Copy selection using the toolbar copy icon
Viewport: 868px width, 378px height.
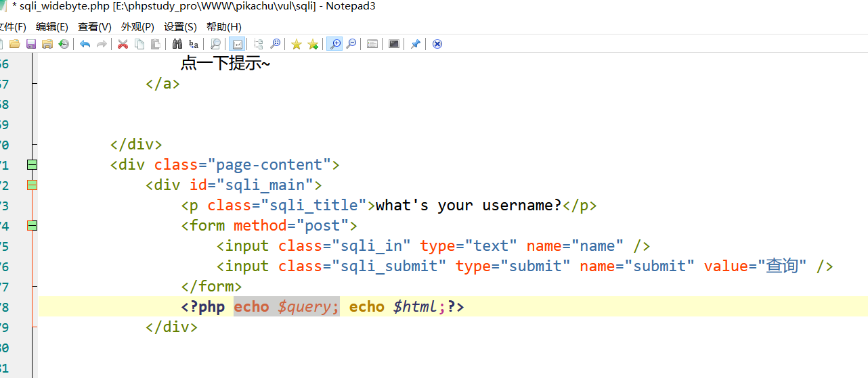point(139,44)
